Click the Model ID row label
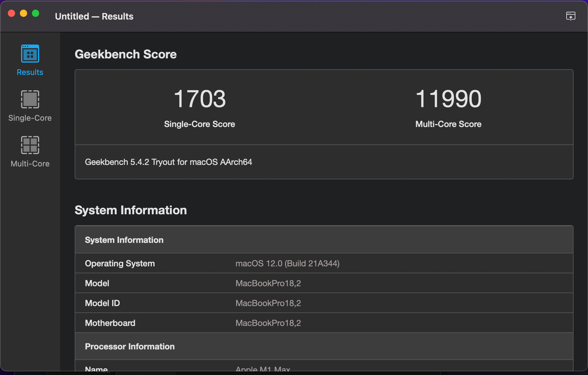This screenshot has width=588, height=375. pos(102,303)
